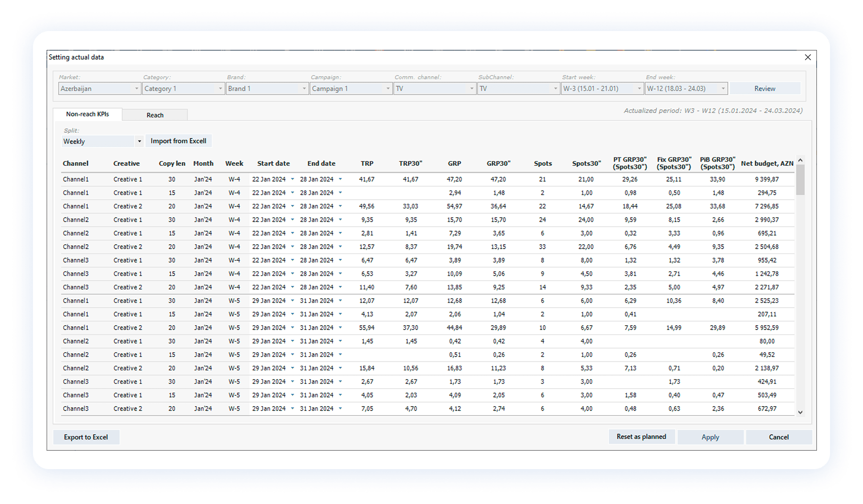Image resolution: width=863 pixels, height=504 pixels.
Task: Select the net budget cell 207,11
Action: click(x=767, y=315)
